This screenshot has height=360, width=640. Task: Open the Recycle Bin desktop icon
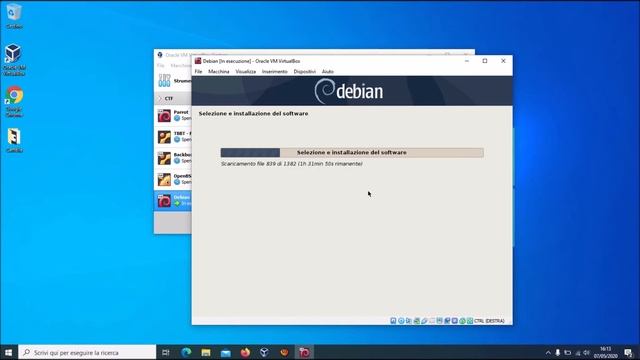(14, 16)
